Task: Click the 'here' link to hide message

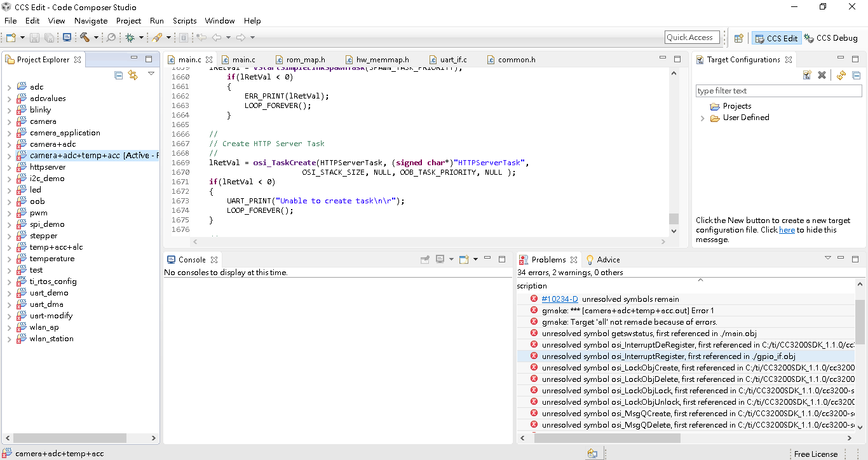Action: tap(787, 230)
